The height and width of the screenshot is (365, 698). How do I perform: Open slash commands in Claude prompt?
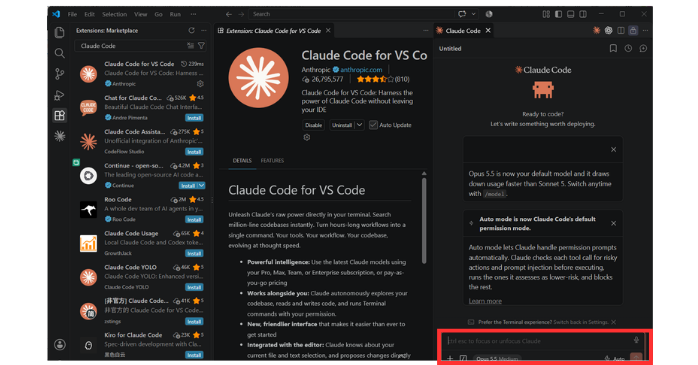(463, 358)
